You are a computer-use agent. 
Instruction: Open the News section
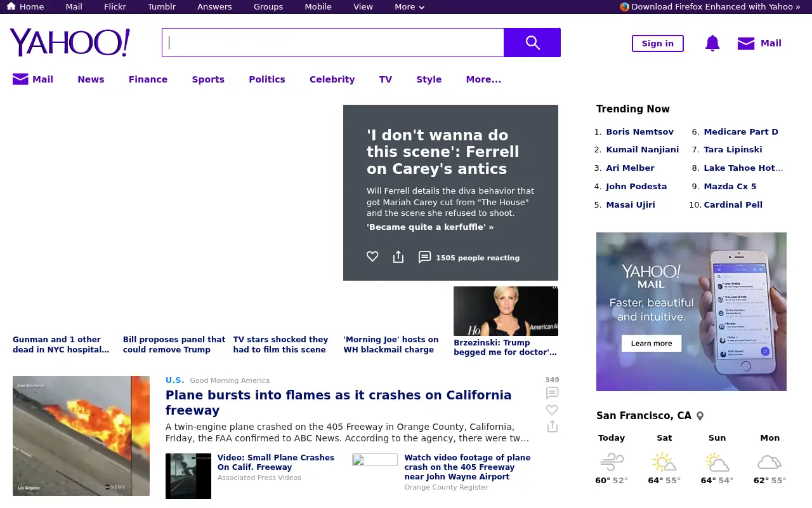click(91, 79)
